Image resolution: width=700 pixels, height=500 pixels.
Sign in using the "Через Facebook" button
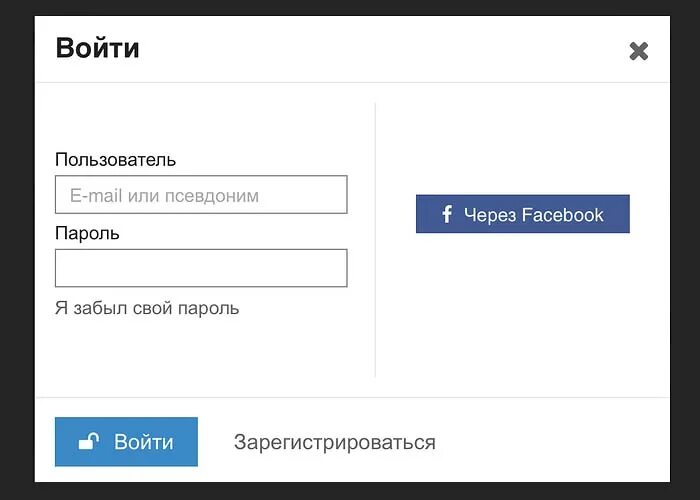523,214
